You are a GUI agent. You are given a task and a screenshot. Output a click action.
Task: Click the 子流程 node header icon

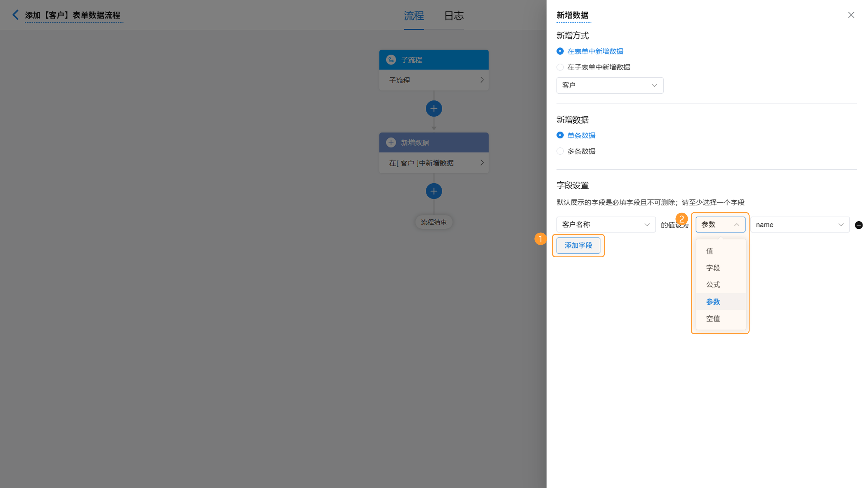391,60
